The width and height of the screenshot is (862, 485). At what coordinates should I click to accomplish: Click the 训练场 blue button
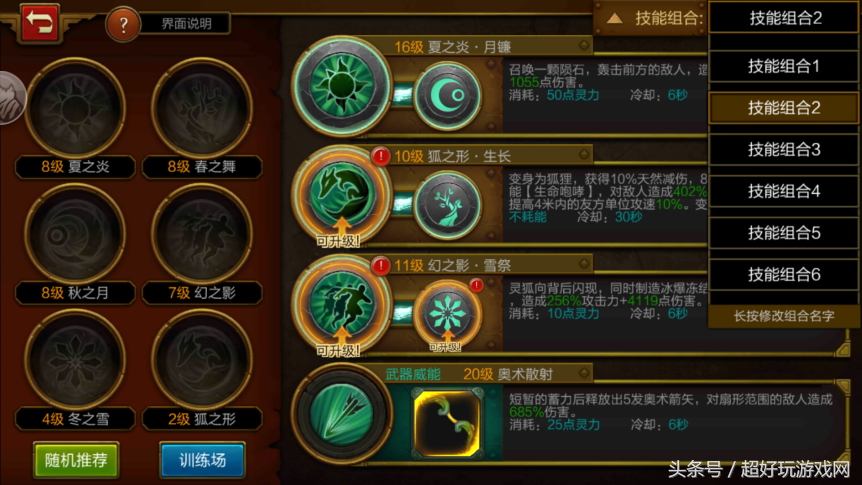click(202, 460)
